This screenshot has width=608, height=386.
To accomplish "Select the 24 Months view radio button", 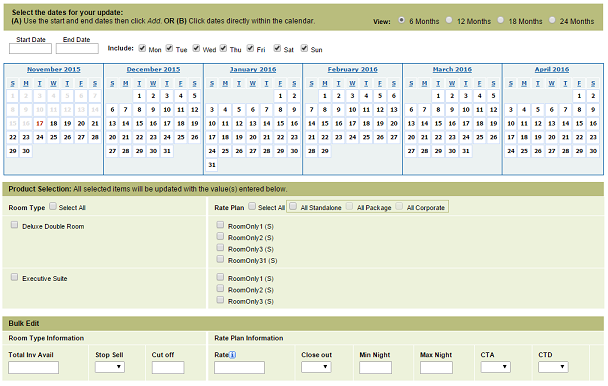I will [552, 20].
